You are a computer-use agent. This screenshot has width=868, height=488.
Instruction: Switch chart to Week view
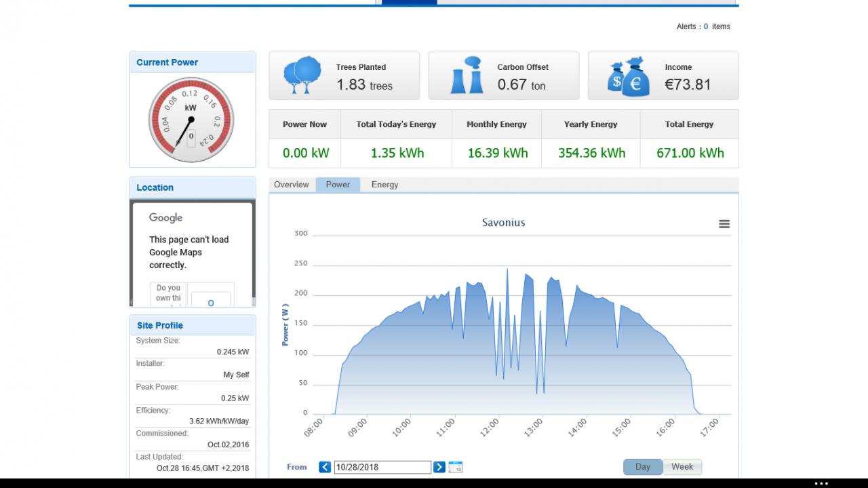coord(682,467)
